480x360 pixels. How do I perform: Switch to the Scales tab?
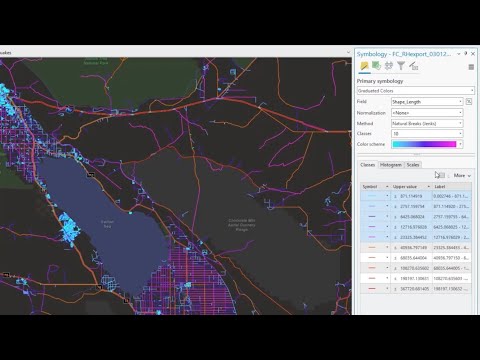[x=413, y=165]
